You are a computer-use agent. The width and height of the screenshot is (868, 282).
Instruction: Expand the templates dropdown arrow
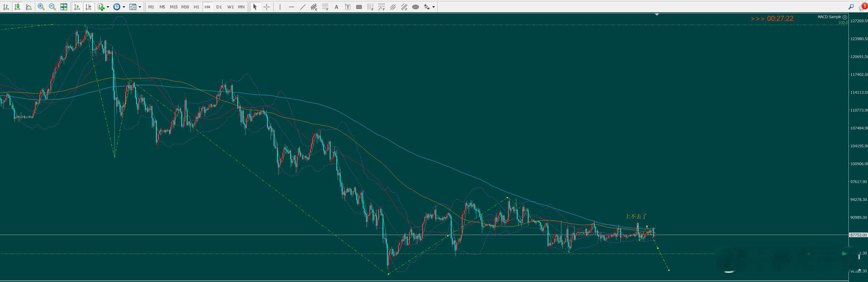point(140,7)
